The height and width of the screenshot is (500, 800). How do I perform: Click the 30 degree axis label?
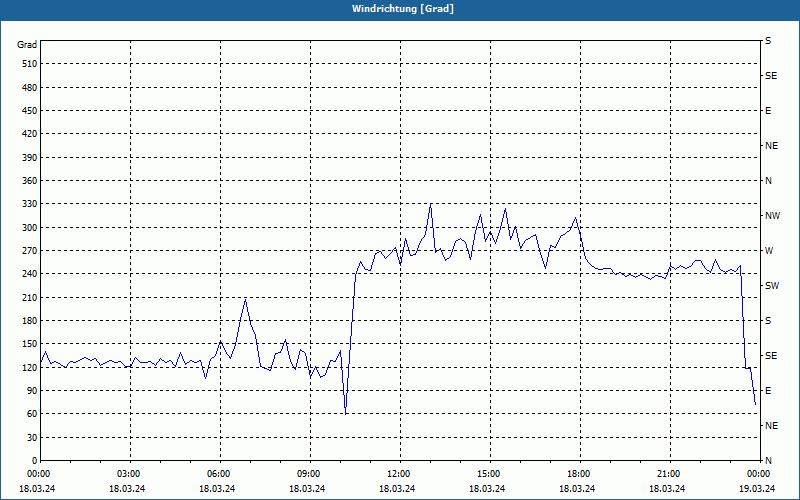pyautogui.click(x=33, y=438)
